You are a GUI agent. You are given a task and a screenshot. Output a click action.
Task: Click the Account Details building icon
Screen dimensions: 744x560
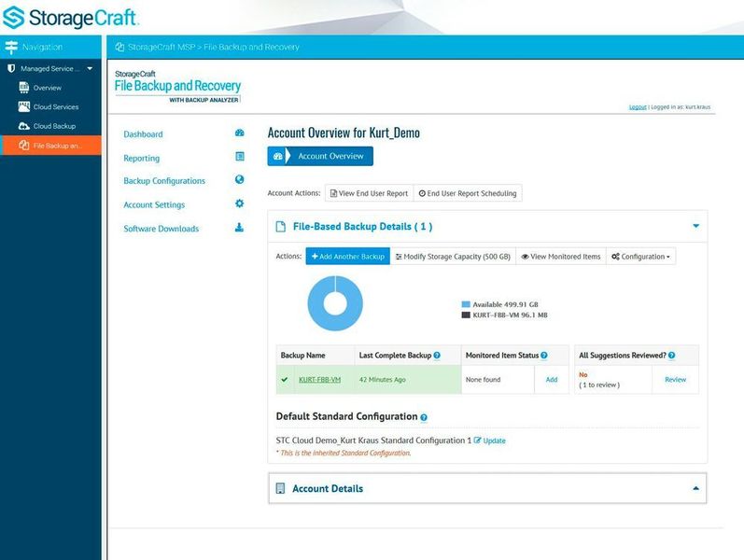point(280,488)
